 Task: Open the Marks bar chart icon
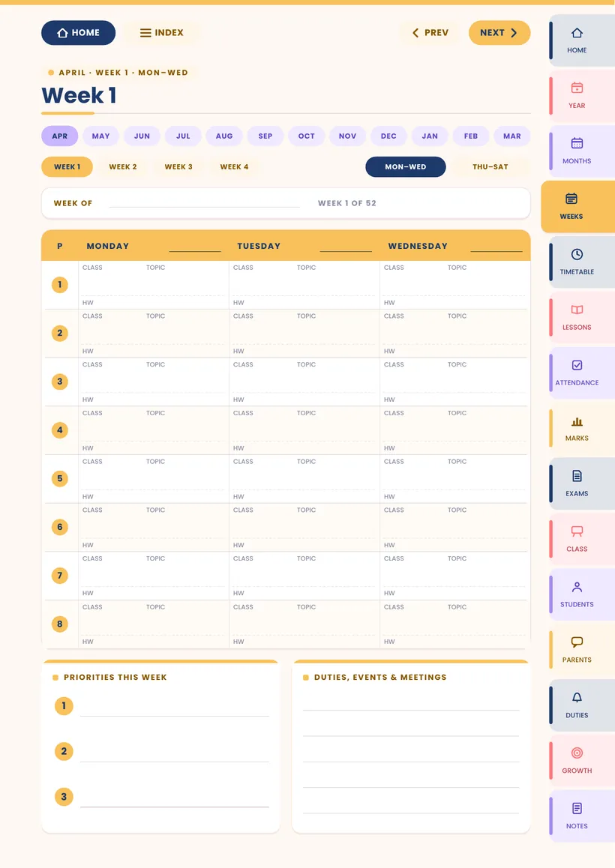tap(577, 421)
